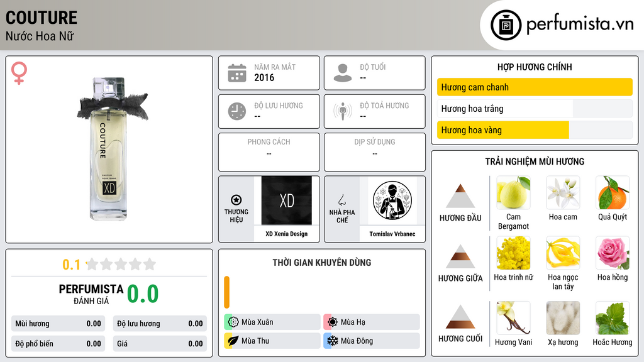The width and height of the screenshot is (644, 362).
Task: Click the perfumista.vn site name
Action: [x=580, y=25]
